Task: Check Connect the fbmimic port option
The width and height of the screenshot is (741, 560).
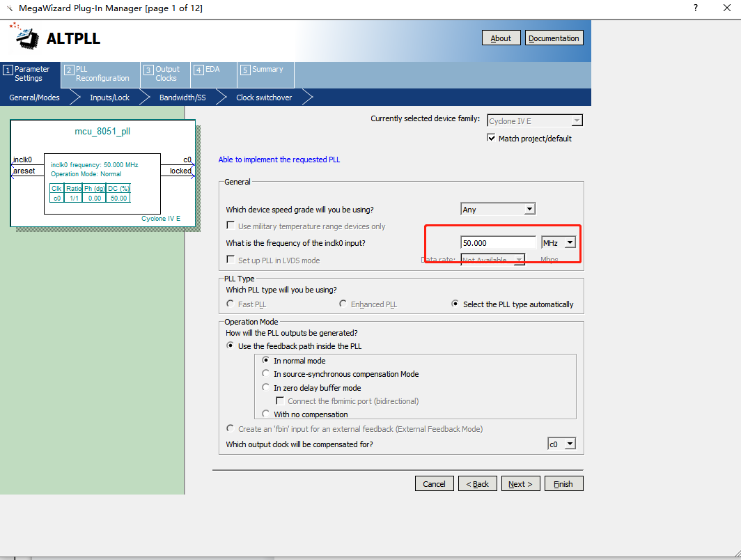Action: pos(280,400)
